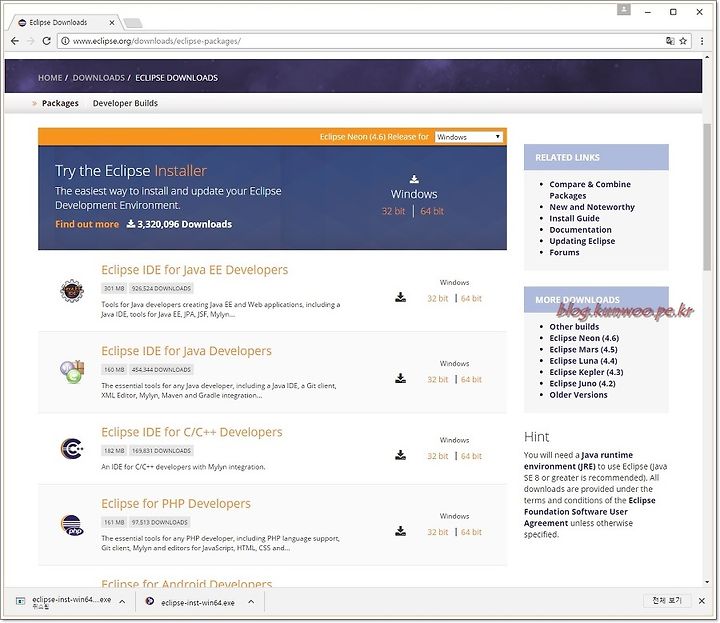Viewport: 720px width, 623px height.
Task: Open Eclipse Neon (4.6) link
Action: [584, 338]
